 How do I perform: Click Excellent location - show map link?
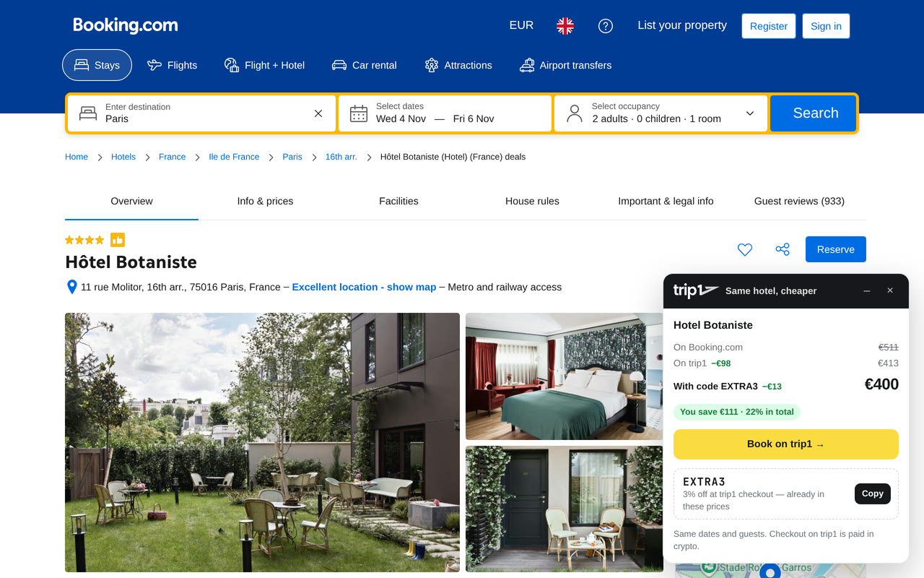(364, 287)
